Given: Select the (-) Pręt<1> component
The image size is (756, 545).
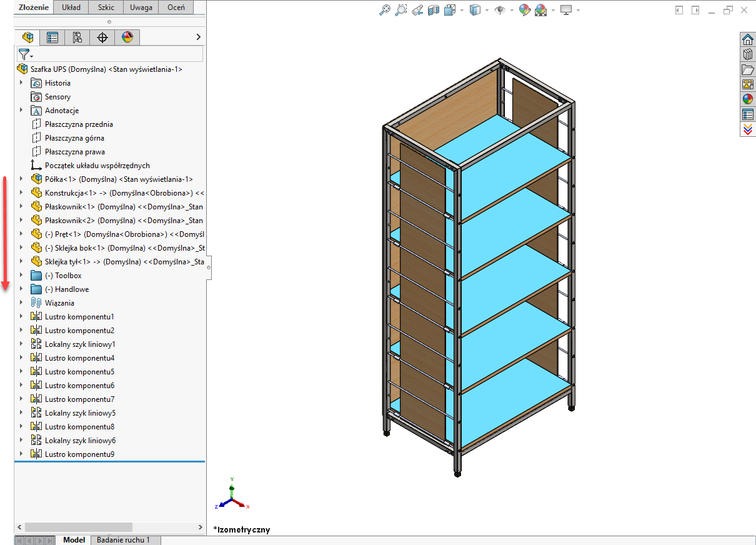Looking at the screenshot, I should 117,234.
